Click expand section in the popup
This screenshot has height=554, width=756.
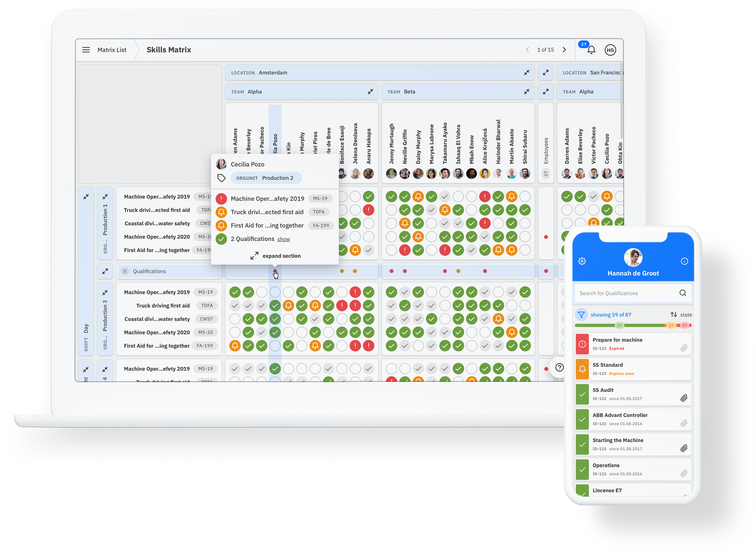(275, 256)
